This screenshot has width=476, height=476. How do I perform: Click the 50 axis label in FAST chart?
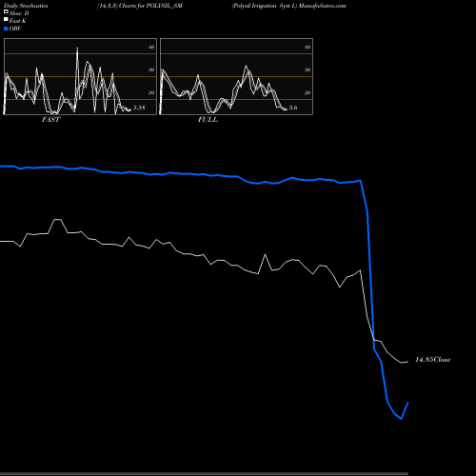[x=151, y=69]
